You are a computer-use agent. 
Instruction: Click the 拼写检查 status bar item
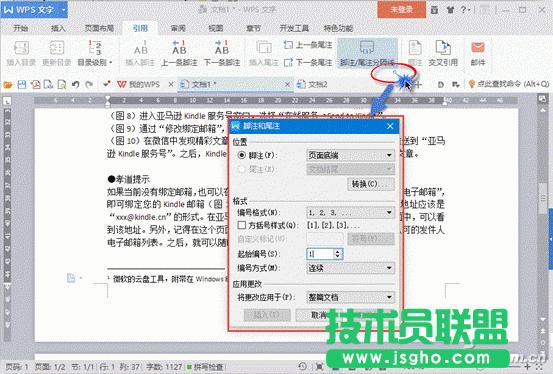tap(205, 367)
